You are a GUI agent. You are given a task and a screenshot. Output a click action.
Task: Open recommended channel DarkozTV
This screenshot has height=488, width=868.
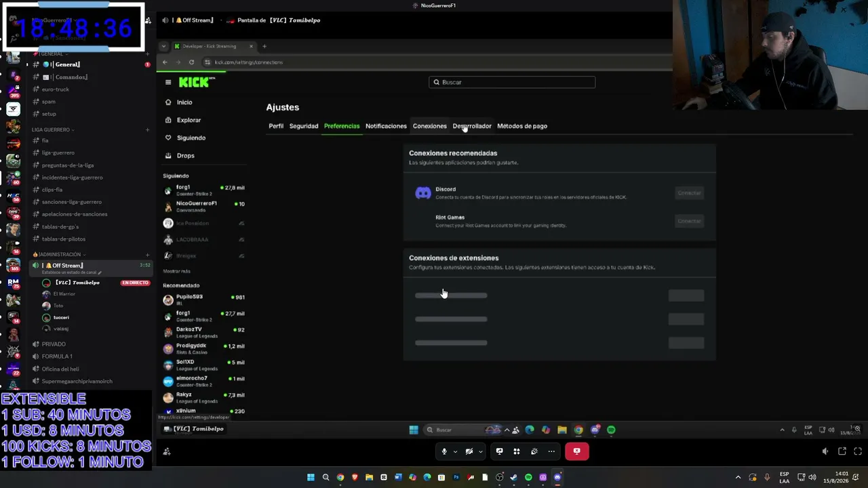coord(203,332)
